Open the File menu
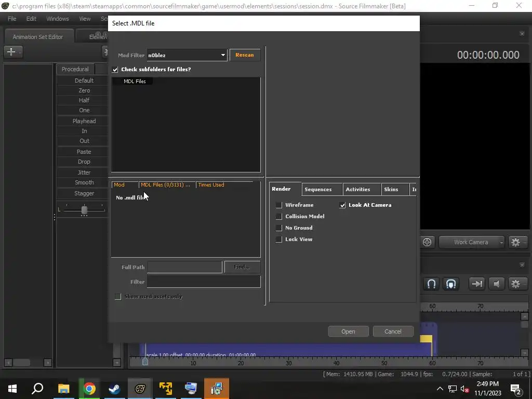Screen dimensions: 532x399 [x=12, y=19]
